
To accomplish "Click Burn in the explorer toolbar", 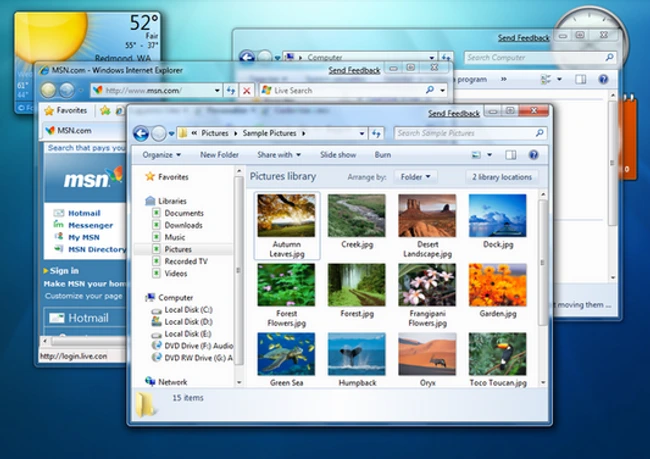I will click(383, 155).
